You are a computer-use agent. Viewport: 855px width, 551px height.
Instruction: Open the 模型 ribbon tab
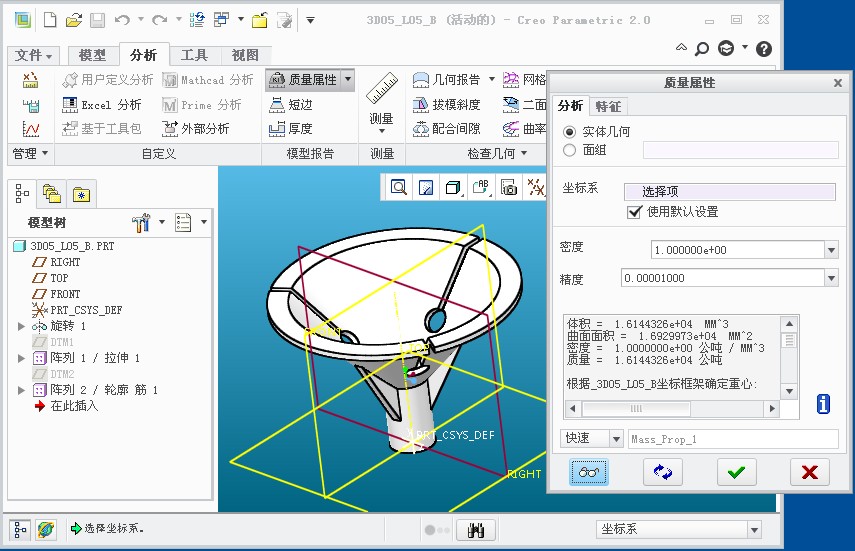tap(91, 56)
